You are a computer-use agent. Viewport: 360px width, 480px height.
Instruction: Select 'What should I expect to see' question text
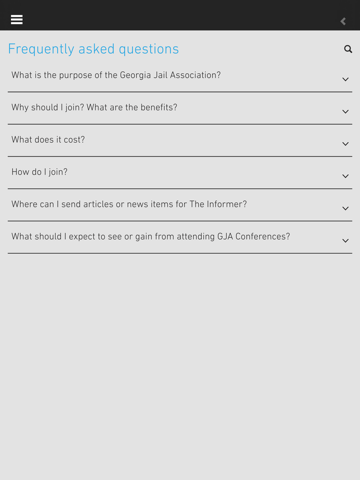pyautogui.click(x=151, y=237)
